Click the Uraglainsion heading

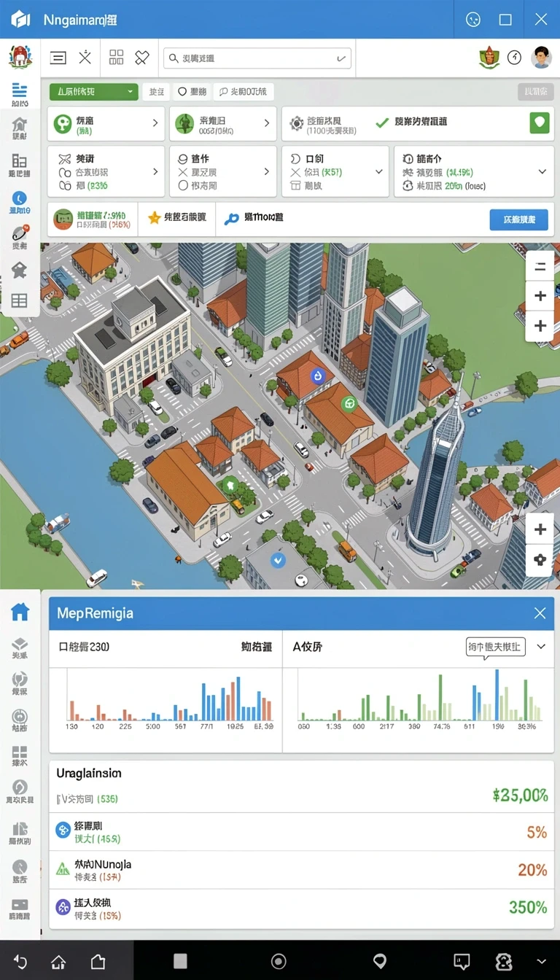pyautogui.click(x=89, y=773)
